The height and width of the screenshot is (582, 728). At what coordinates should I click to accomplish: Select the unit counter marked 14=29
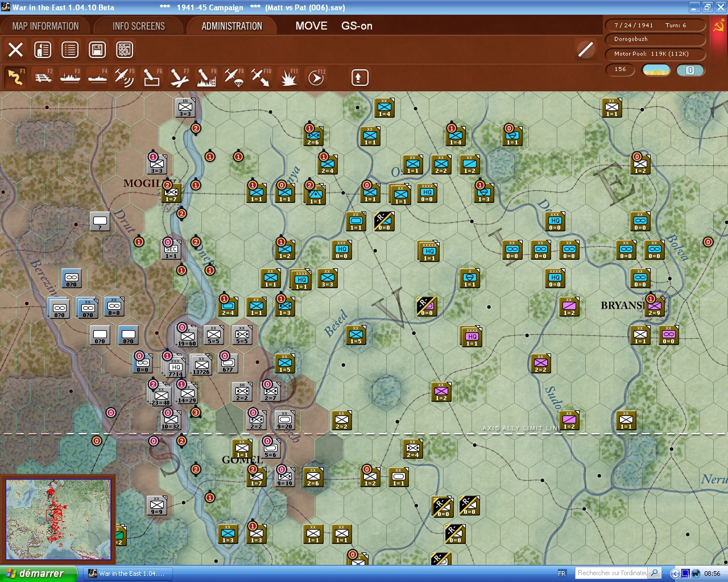click(x=187, y=393)
